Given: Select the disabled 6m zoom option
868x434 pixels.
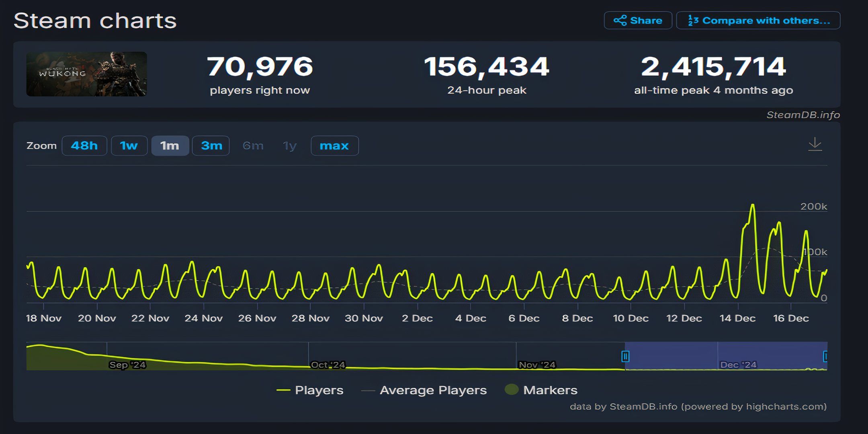Looking at the screenshot, I should pyautogui.click(x=253, y=145).
